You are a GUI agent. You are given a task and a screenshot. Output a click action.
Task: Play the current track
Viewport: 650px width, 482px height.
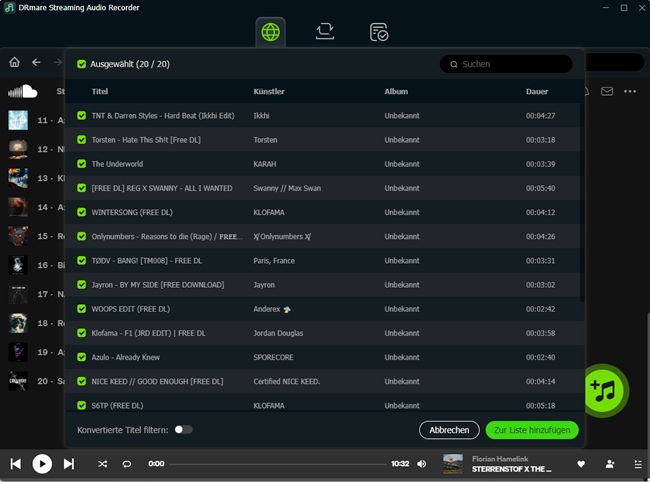[x=42, y=464]
